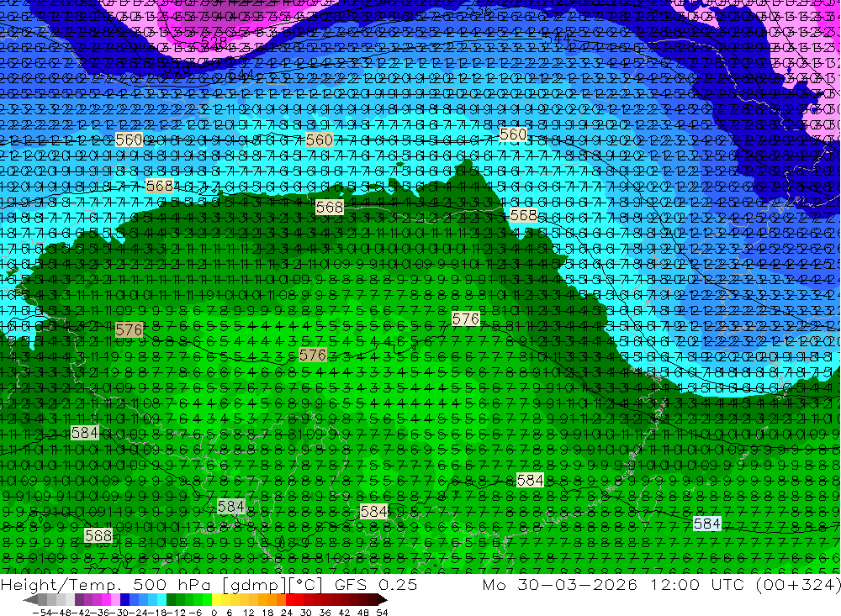841x616 pixels.
Task: Click the positive '12' legend value
Action: (x=249, y=613)
